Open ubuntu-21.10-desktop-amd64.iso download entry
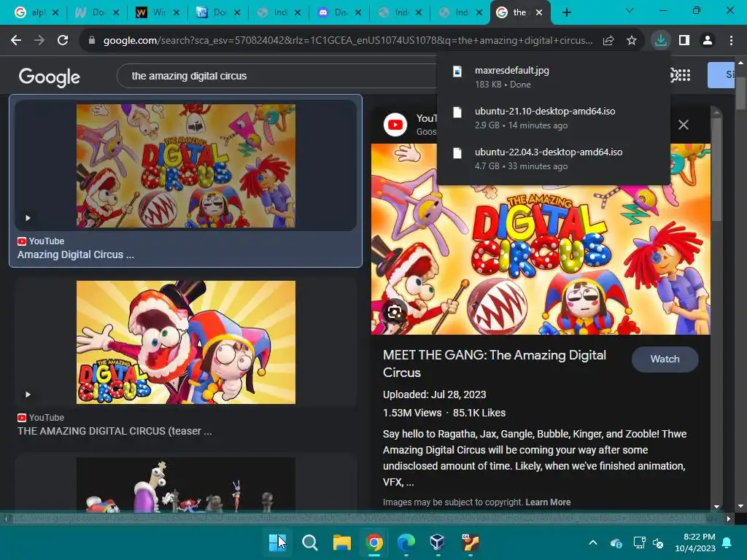Image resolution: width=747 pixels, height=560 pixels. point(553,118)
